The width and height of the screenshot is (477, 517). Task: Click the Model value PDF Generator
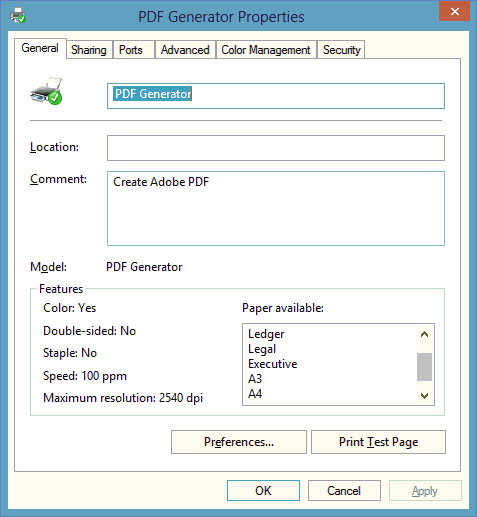click(x=144, y=267)
